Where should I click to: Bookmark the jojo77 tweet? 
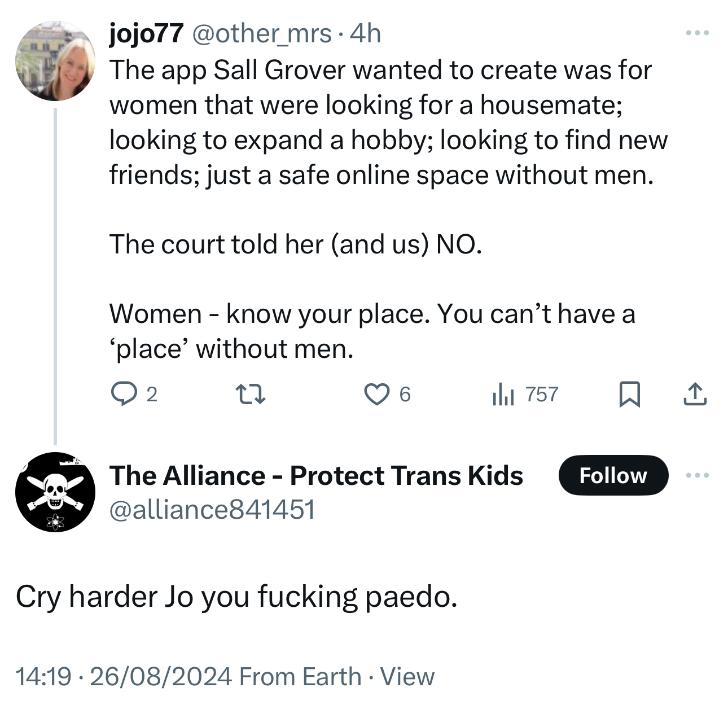629,394
